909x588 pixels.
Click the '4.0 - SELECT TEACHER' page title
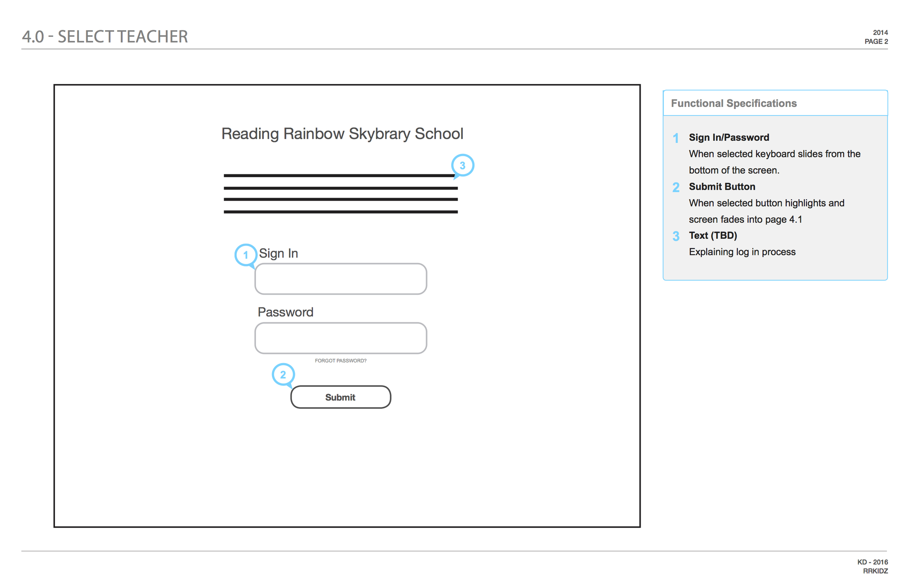coord(105,37)
